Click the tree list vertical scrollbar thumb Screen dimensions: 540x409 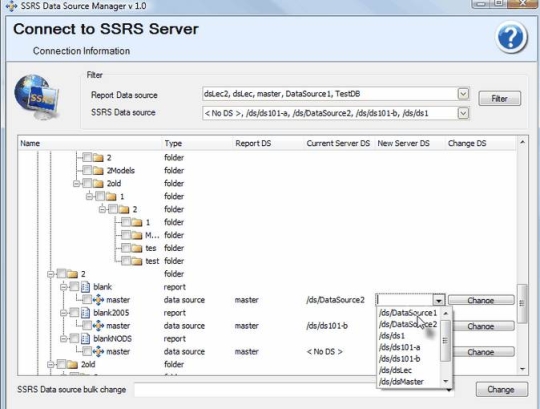tap(522, 303)
